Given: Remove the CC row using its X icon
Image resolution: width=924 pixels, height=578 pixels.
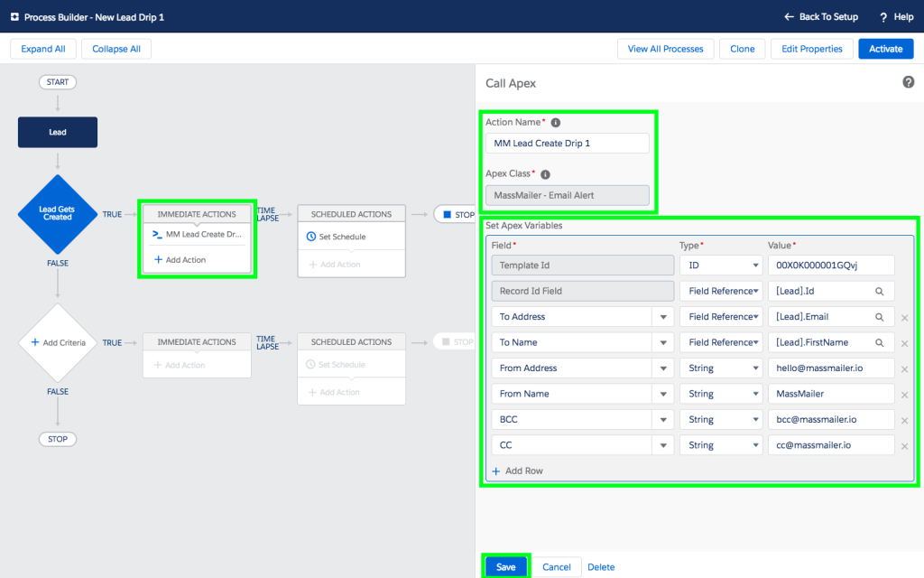Looking at the screenshot, I should (x=904, y=444).
